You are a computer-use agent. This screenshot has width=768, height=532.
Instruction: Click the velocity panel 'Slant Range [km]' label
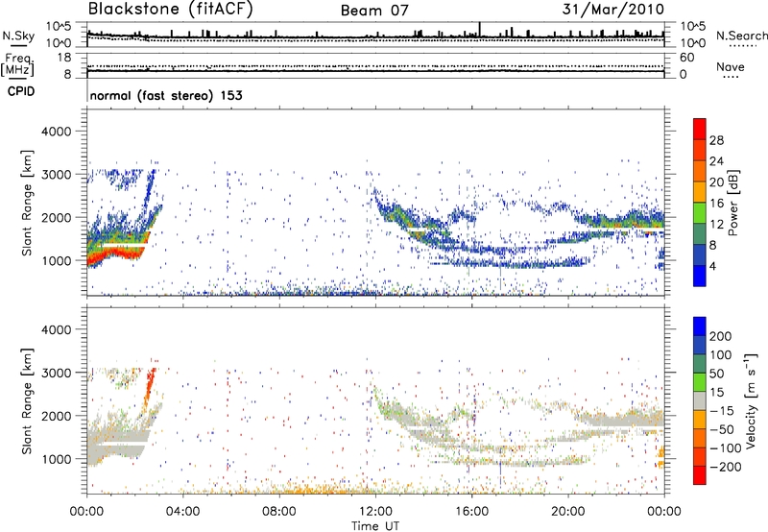point(27,401)
